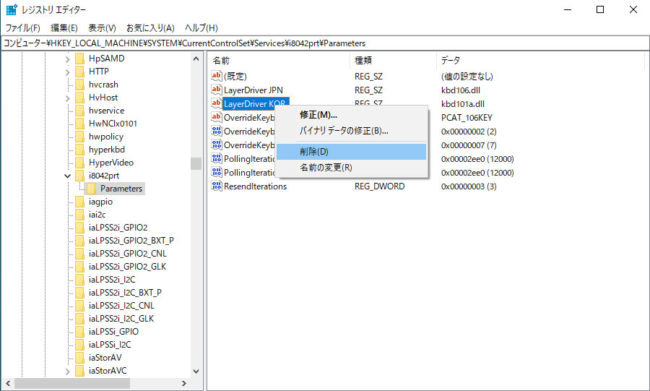Click the open Parameters folder icon

coord(91,189)
